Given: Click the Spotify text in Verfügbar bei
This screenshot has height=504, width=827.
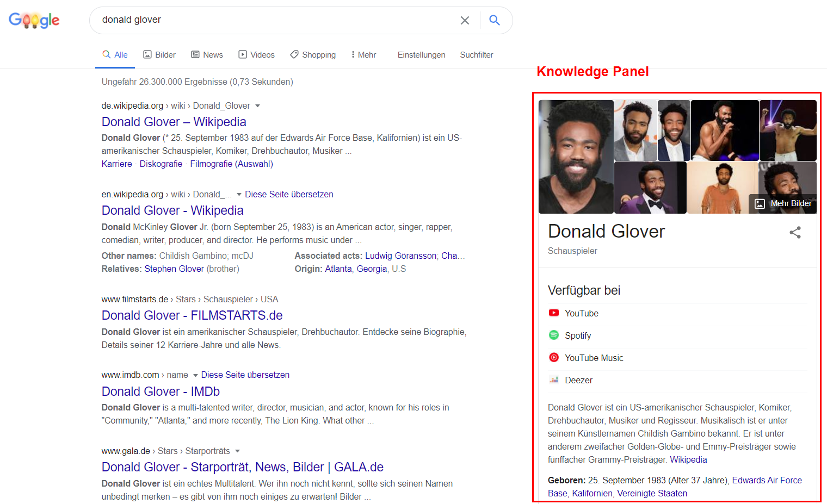Looking at the screenshot, I should [578, 335].
